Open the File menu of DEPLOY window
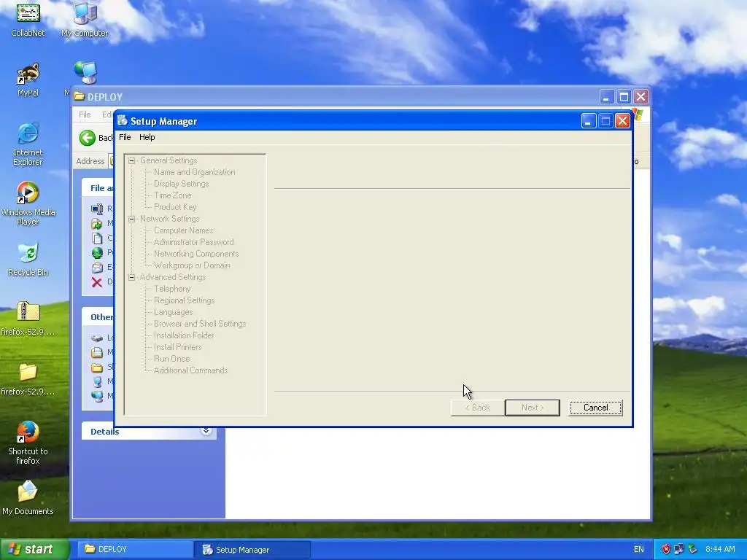The width and height of the screenshot is (747, 560). tap(85, 114)
